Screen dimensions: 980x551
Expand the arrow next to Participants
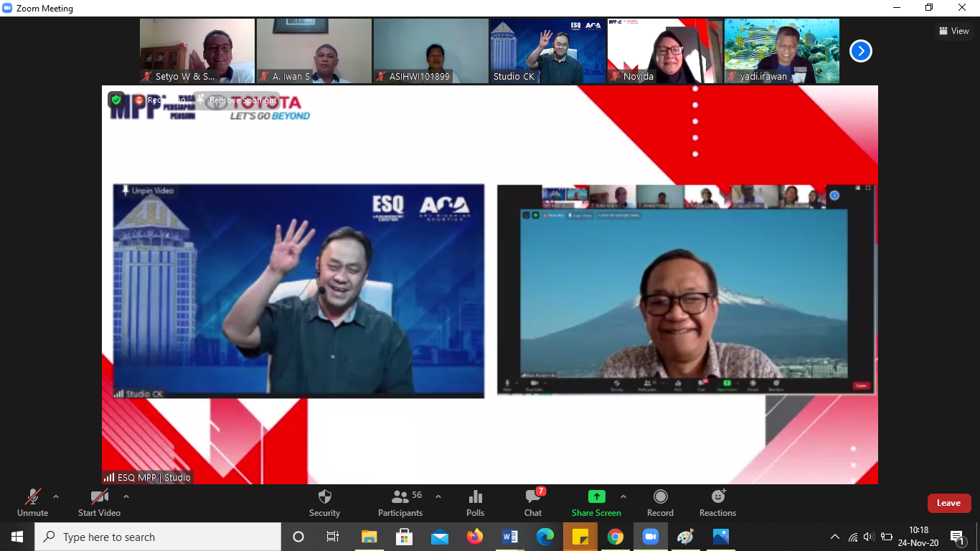coord(438,496)
